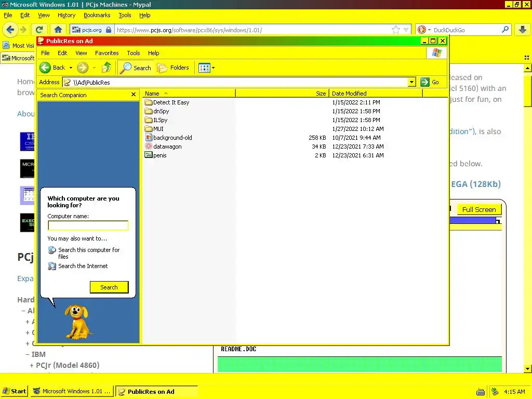This screenshot has height=399, width=532.
Task: Open Explorer Edit menu
Action: click(x=62, y=53)
